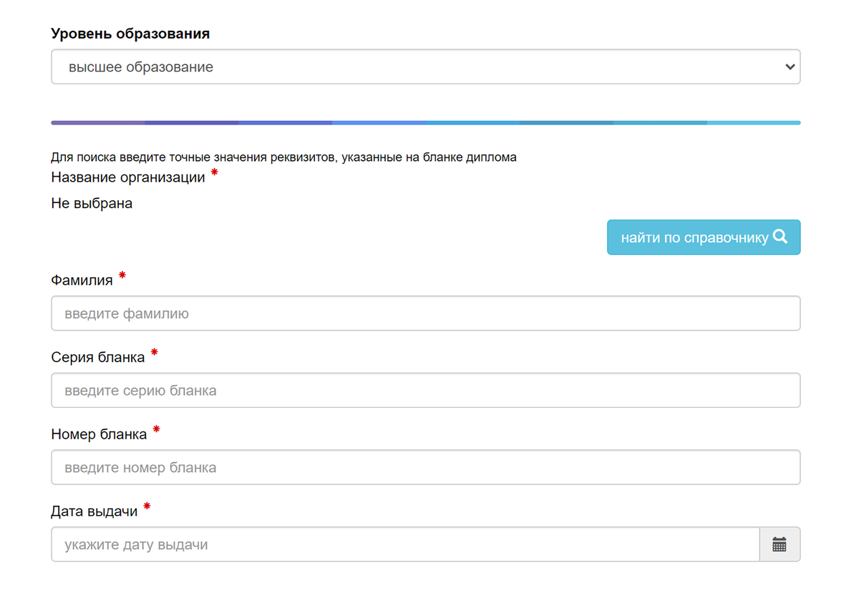Click the Дата выдачи label text
Viewport: 859px width, 616px height.
pos(94,512)
